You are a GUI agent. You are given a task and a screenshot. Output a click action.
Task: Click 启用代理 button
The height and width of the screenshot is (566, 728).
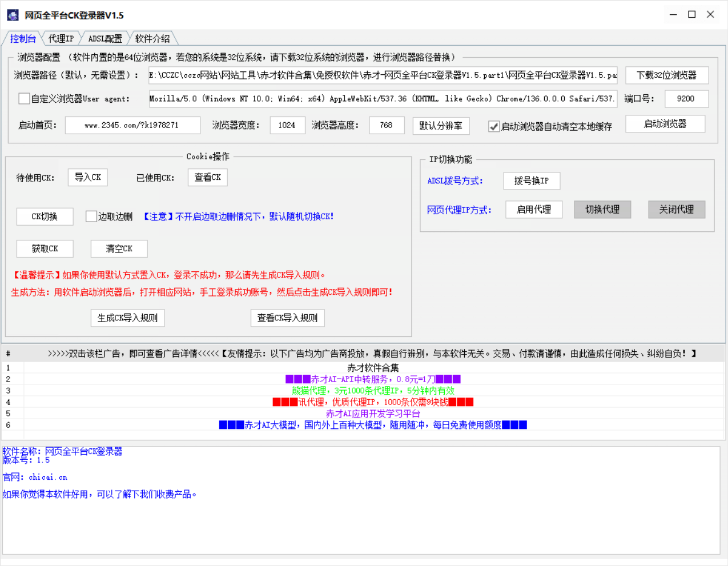[x=534, y=210]
